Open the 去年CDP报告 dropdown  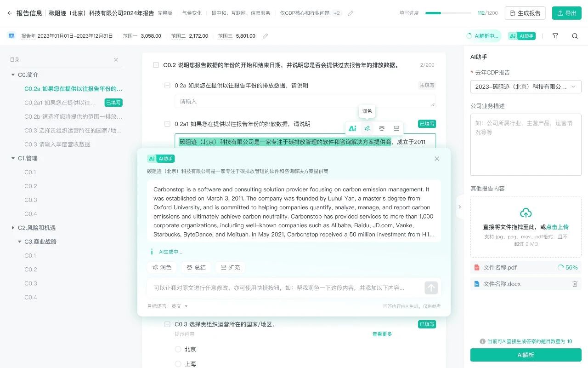coord(526,86)
